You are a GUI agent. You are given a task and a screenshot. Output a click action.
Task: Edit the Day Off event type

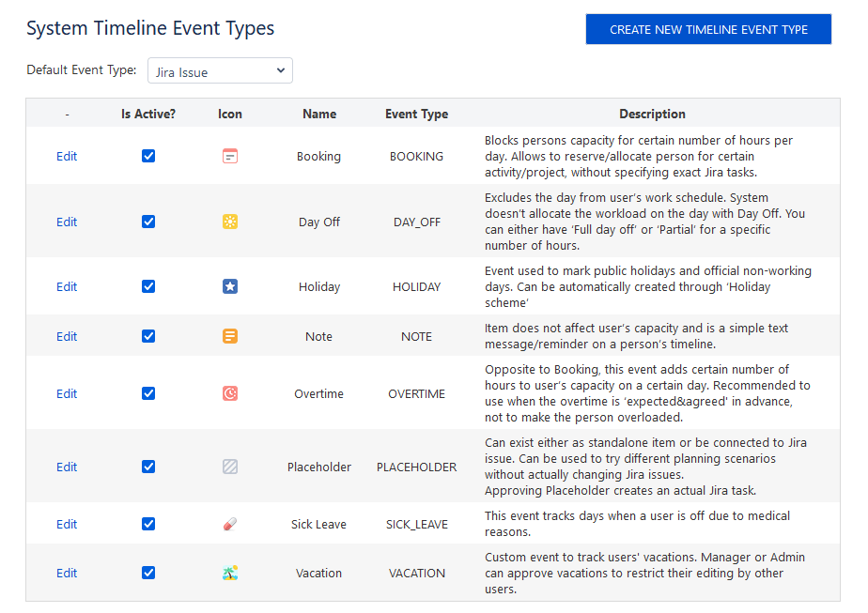pos(67,222)
